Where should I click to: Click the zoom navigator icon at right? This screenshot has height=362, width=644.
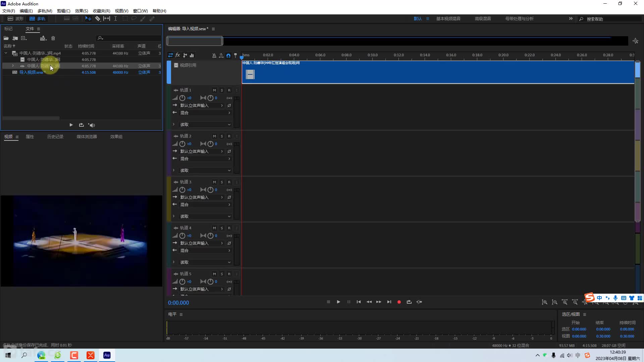635,41
